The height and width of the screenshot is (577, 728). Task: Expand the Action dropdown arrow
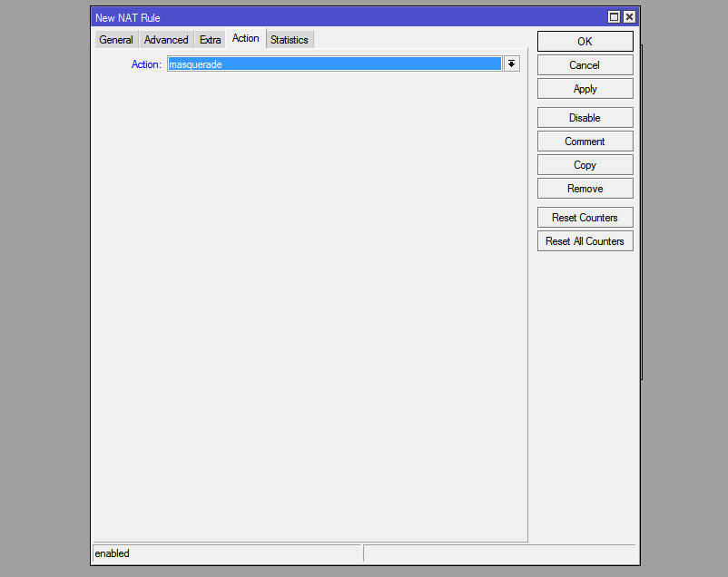512,64
